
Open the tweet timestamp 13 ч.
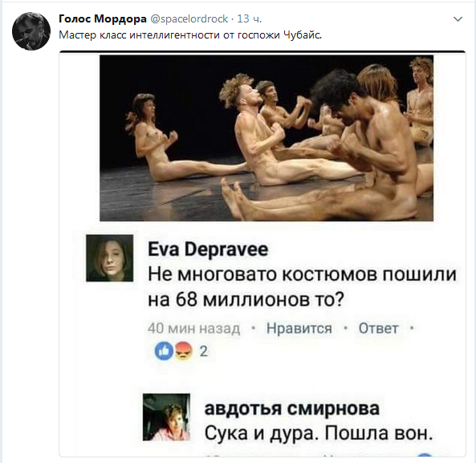pos(249,18)
